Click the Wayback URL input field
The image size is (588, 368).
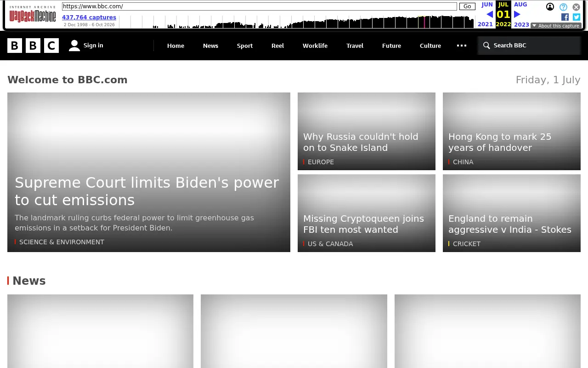[260, 6]
